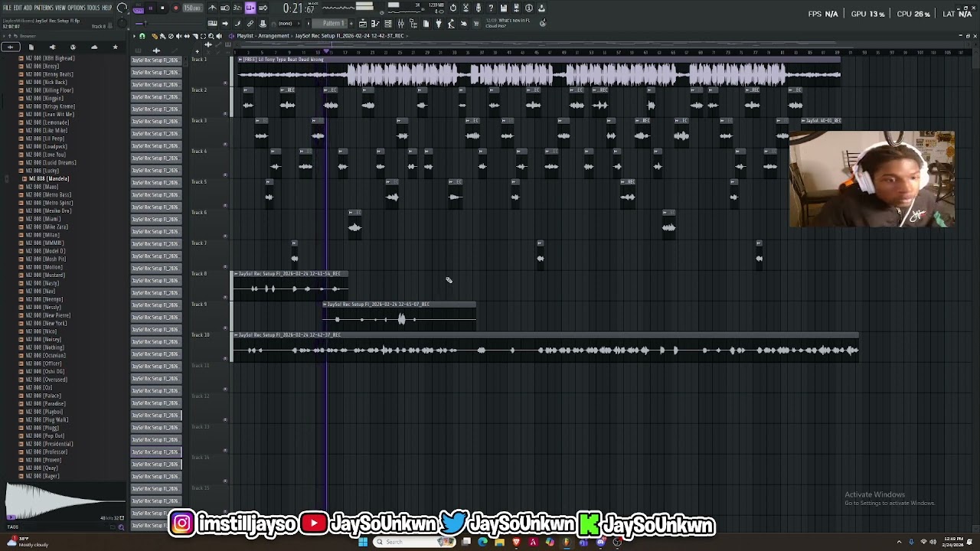Toggle the playlist magnet snap icon
This screenshot has height=551, width=980.
[x=142, y=36]
